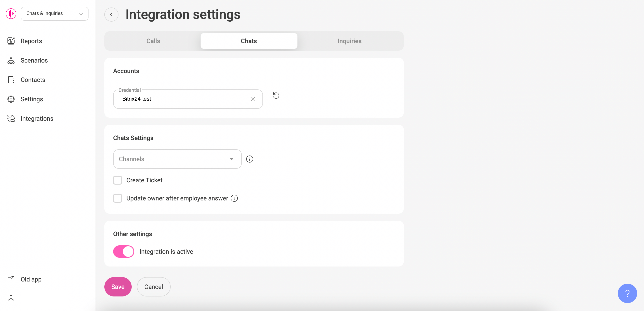Screen dimensions: 644x311
Task: Click the Scenarios sidebar icon
Action: 11,60
